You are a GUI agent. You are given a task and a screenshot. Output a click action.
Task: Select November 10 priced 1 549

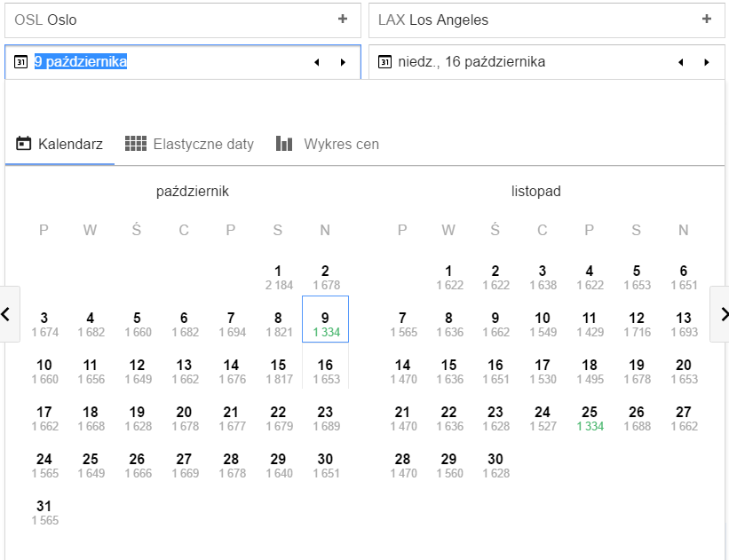point(543,325)
